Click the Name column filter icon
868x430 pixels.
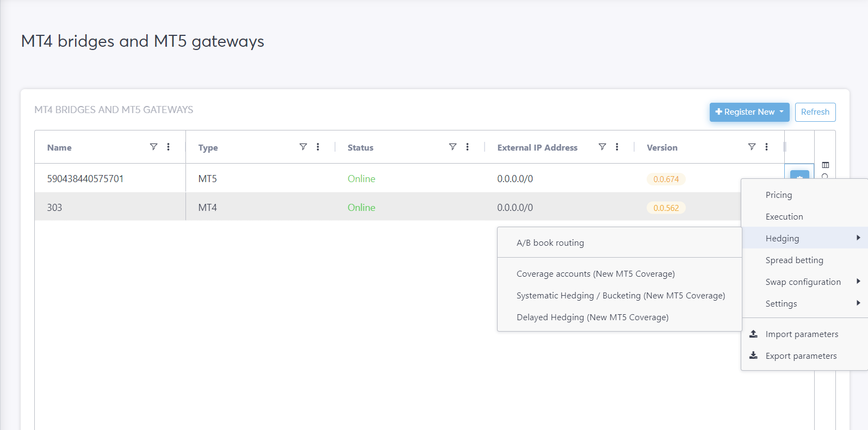(153, 147)
